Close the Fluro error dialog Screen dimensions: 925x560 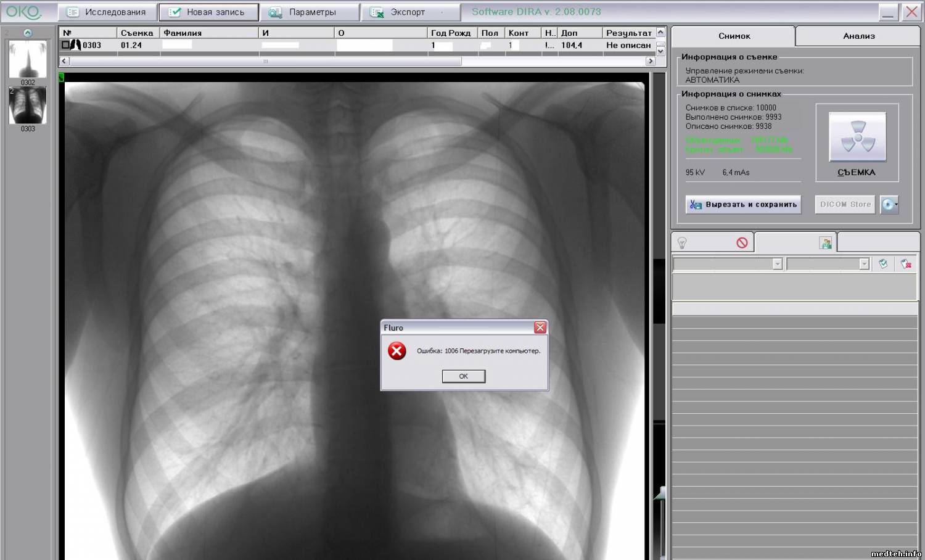tap(540, 327)
